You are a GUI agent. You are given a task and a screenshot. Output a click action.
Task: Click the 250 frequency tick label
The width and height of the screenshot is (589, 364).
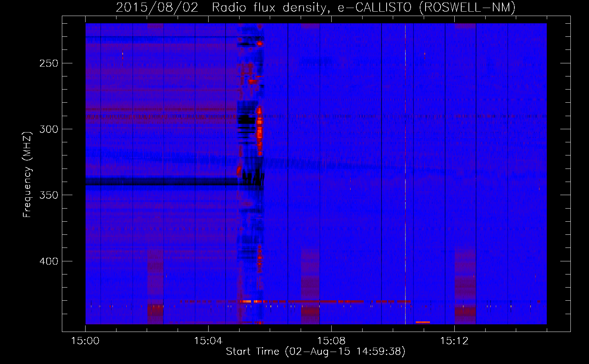tap(49, 63)
